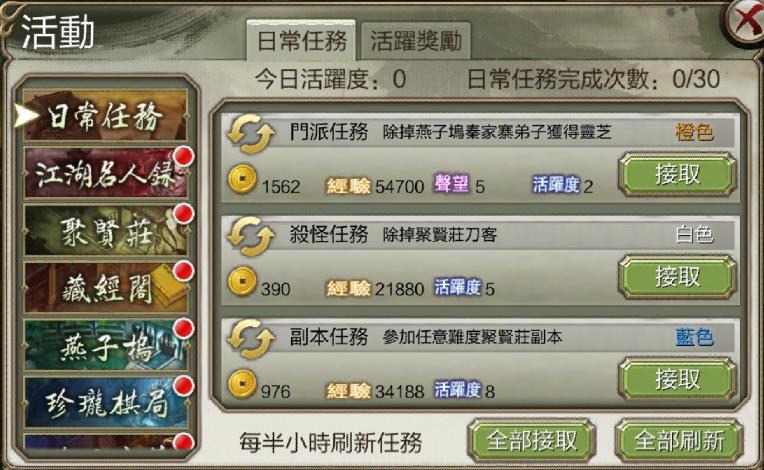Tap the refresh icon for 副本任務

(x=250, y=338)
